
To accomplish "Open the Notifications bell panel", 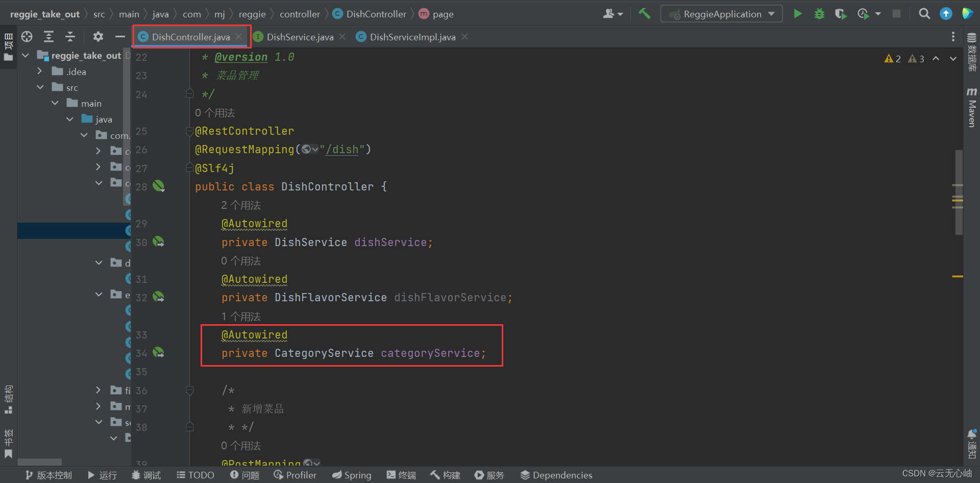I will 972,443.
